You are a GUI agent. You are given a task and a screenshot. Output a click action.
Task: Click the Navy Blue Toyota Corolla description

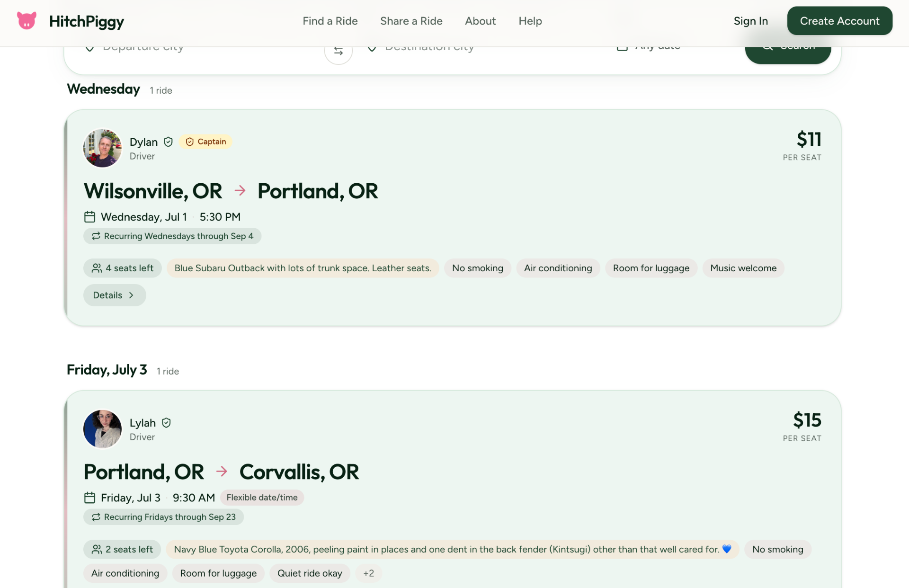click(453, 549)
